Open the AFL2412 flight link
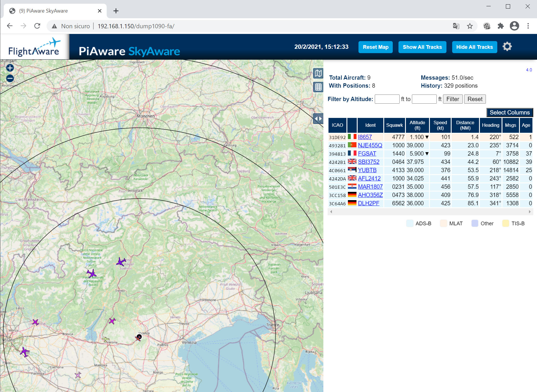 (369, 178)
